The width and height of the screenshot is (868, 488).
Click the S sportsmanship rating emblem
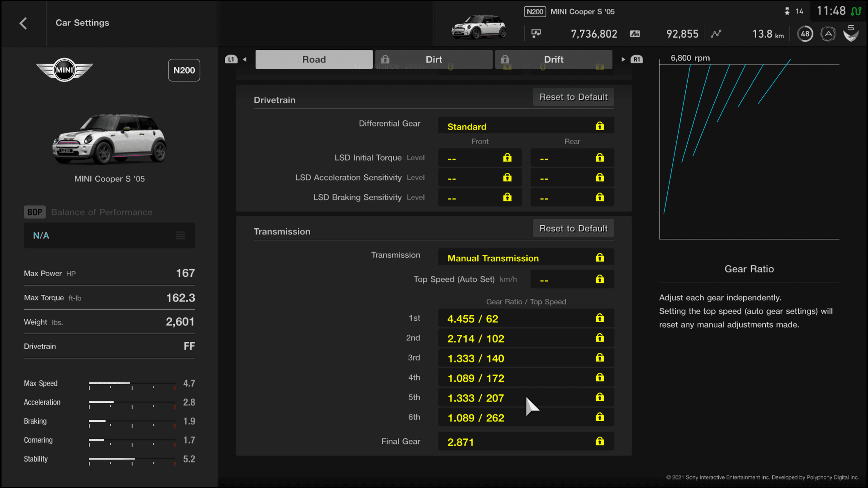(x=851, y=33)
